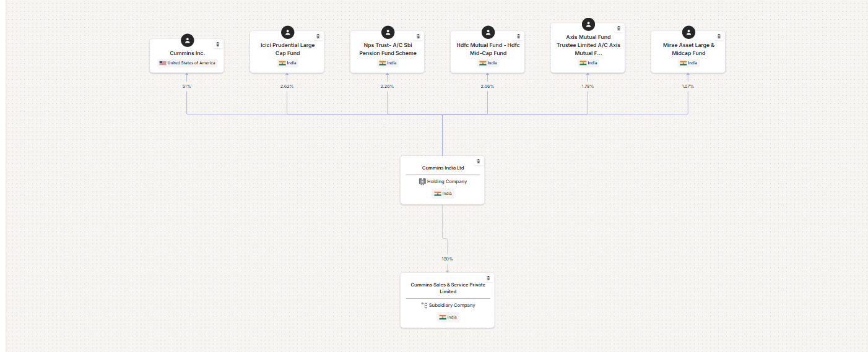Click the Subsidiary Company type icon
Image resolution: width=868 pixels, height=352 pixels.
pos(424,305)
